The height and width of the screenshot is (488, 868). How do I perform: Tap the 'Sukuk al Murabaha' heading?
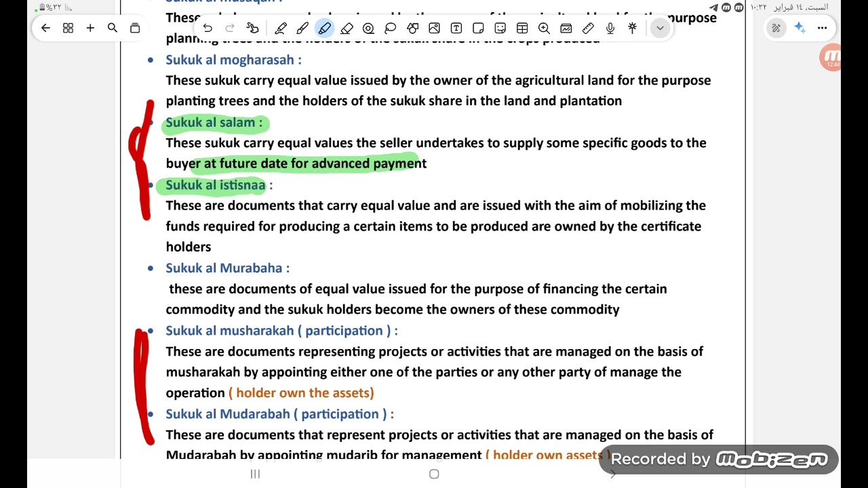pos(227,268)
